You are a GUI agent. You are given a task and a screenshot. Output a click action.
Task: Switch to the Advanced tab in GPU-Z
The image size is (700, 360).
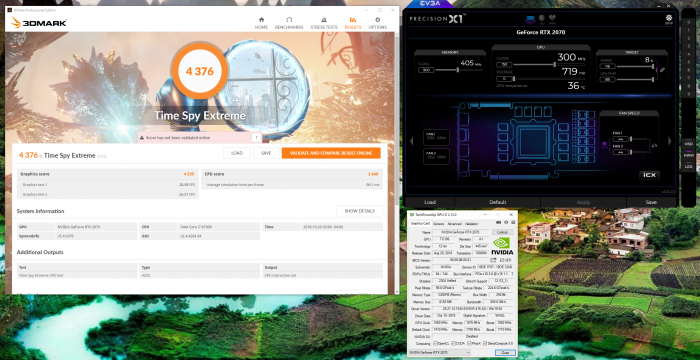click(x=454, y=223)
